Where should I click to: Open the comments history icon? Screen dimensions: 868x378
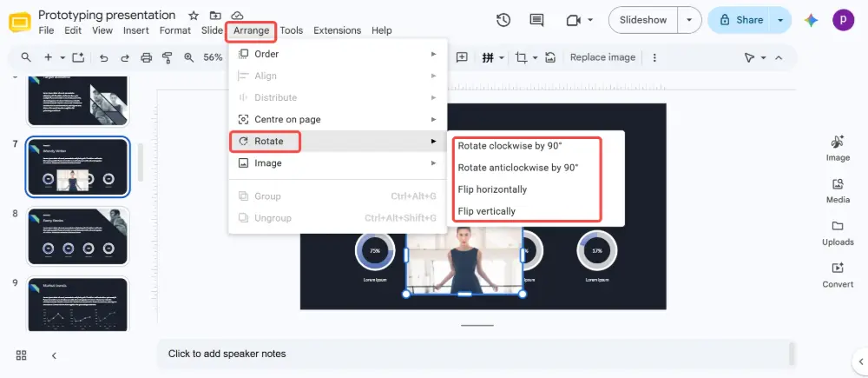536,20
